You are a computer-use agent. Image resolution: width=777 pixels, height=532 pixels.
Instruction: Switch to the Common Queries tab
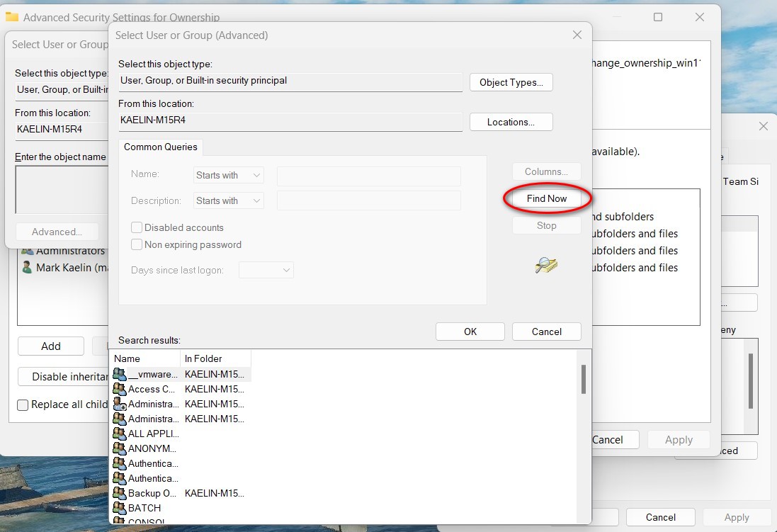[161, 147]
